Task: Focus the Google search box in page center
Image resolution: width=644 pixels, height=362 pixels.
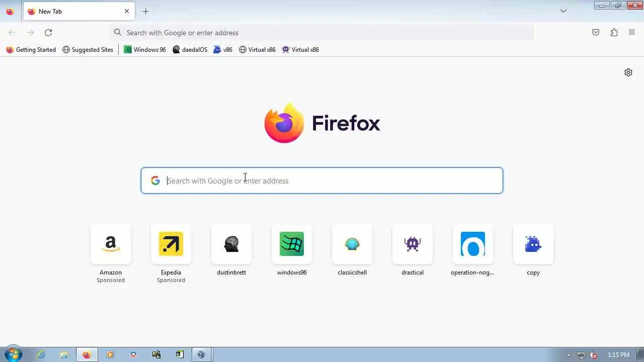Action: point(322,180)
